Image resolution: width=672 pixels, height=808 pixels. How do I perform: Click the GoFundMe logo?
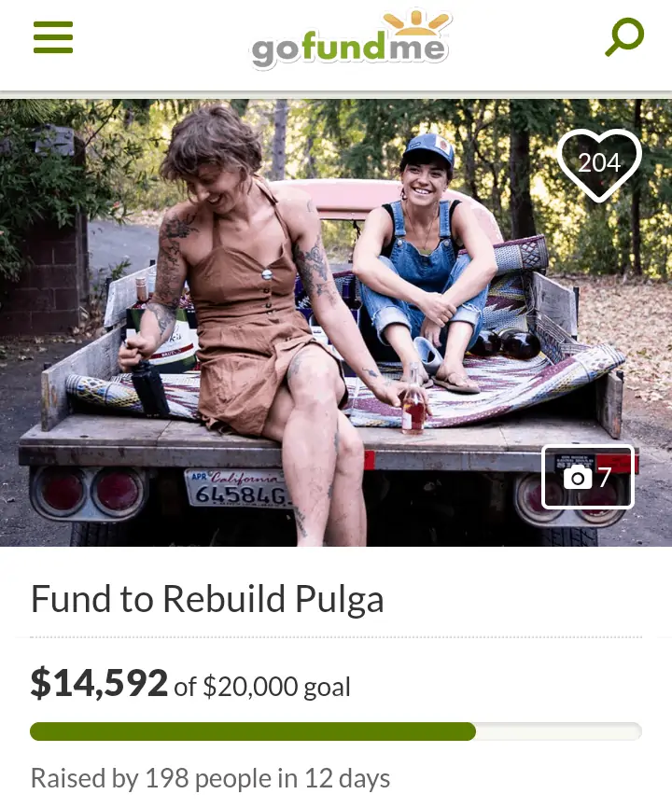(x=350, y=39)
